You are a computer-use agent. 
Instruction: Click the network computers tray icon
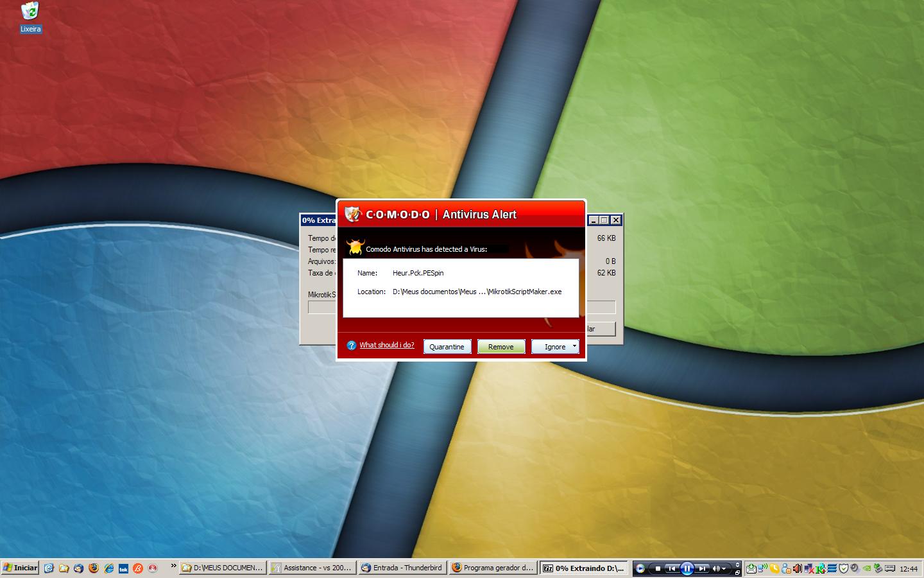tap(763, 568)
